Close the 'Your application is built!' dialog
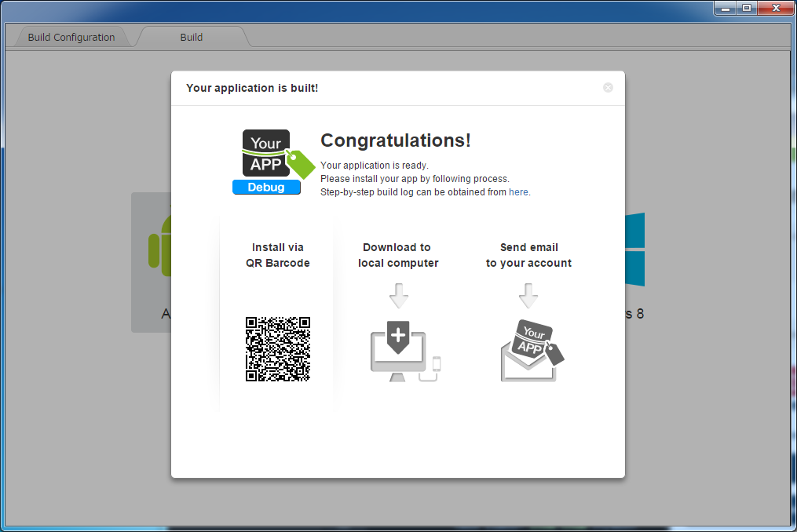This screenshot has width=797, height=532. click(608, 88)
